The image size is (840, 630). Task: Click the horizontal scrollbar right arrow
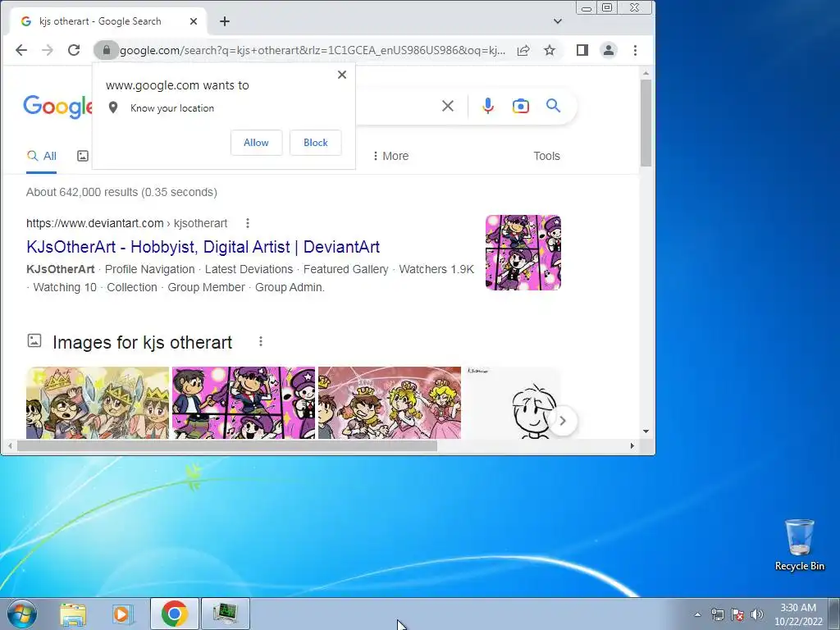coord(632,445)
